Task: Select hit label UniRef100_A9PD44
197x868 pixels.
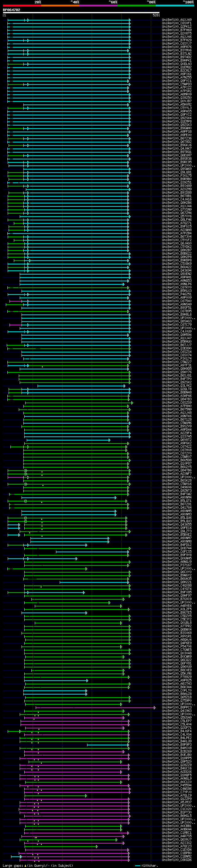Action: [x=177, y=430]
